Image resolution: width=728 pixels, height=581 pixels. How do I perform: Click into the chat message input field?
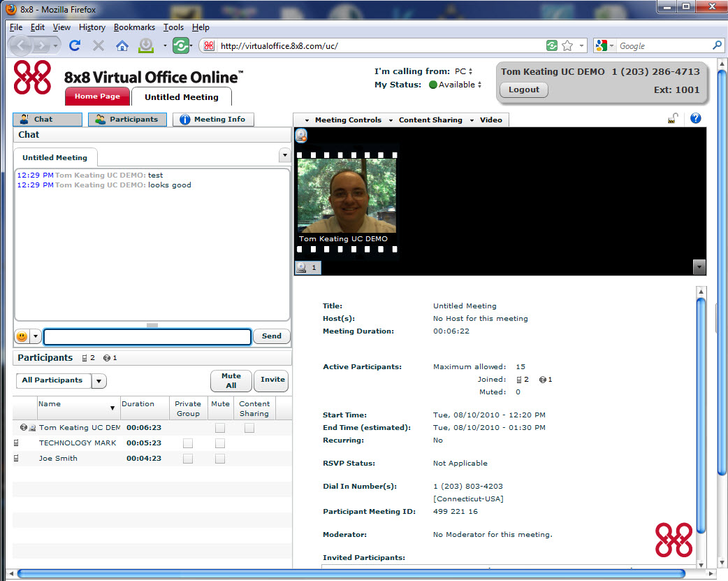pos(147,337)
